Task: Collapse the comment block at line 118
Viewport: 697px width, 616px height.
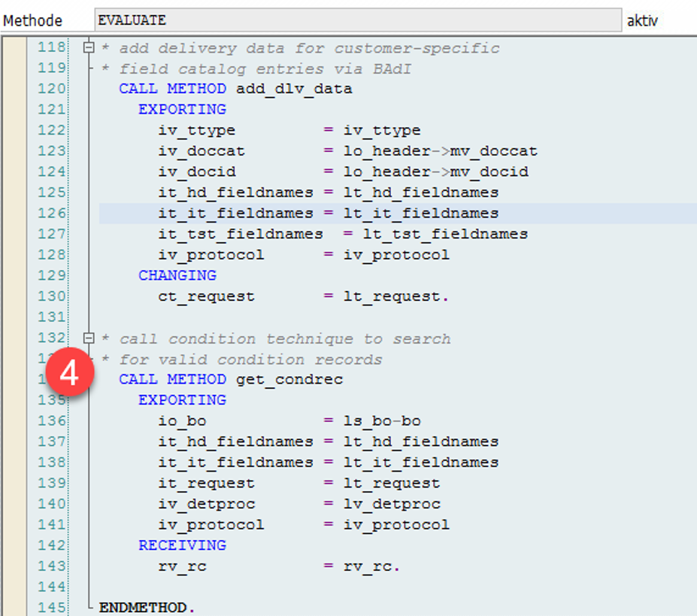Action: [89, 47]
